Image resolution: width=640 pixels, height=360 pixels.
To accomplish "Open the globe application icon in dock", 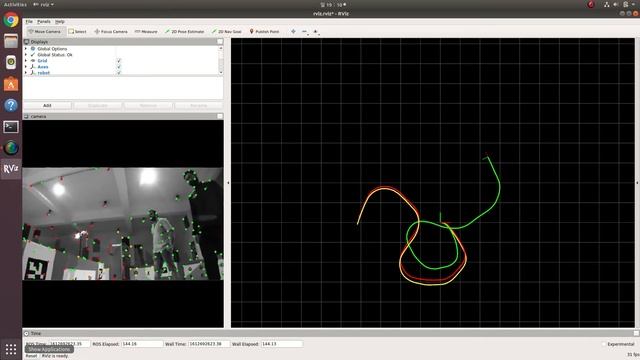I will (11, 148).
